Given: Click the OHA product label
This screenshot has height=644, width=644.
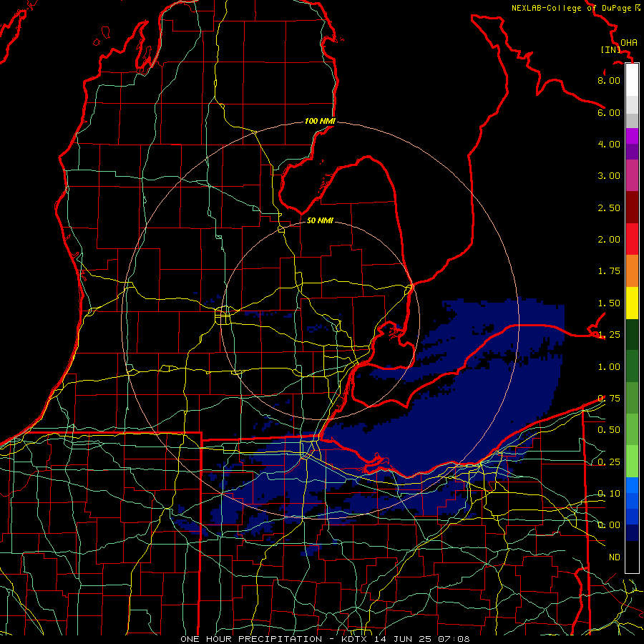Looking at the screenshot, I should 628,42.
